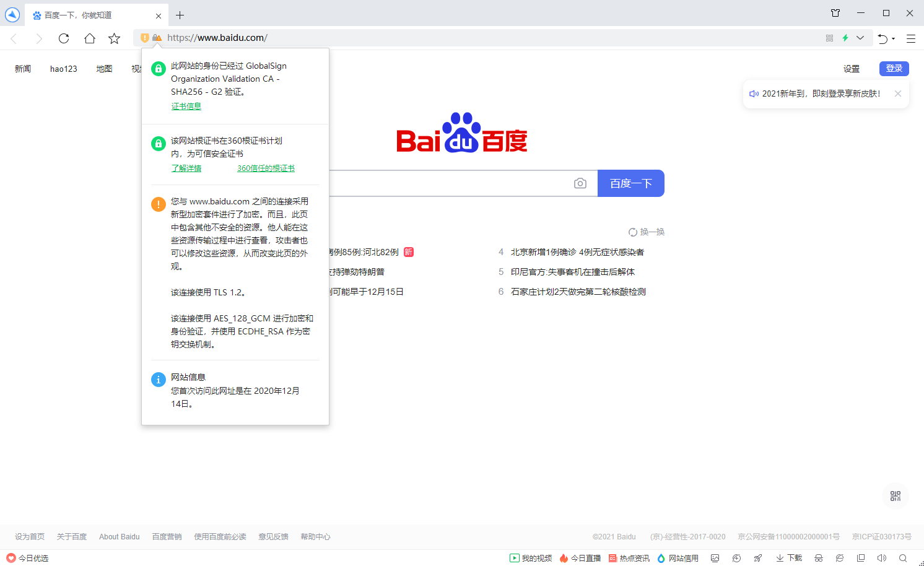Toggle the sound mute icon in status bar
The height and width of the screenshot is (566, 924).
[882, 558]
